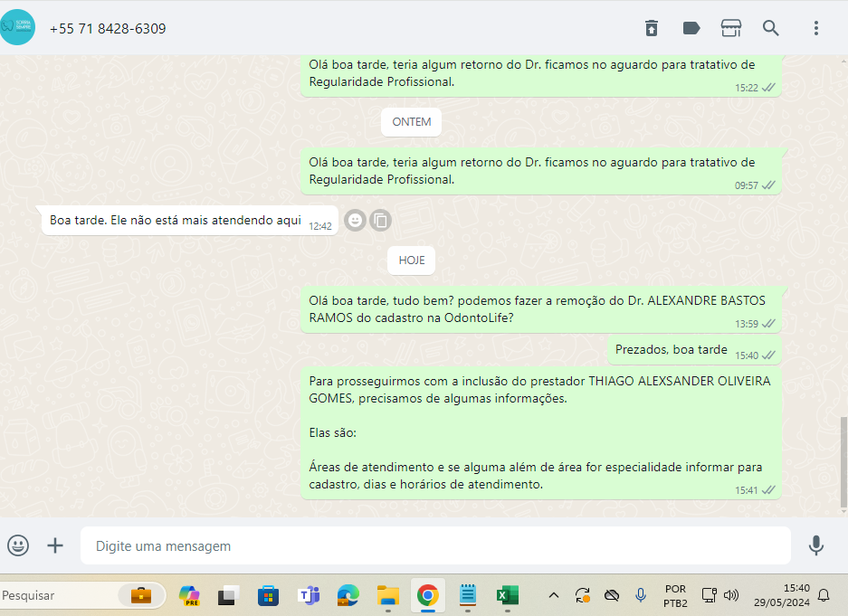Start voice message recording
Viewport: 848px width, 616px height.
click(x=816, y=545)
